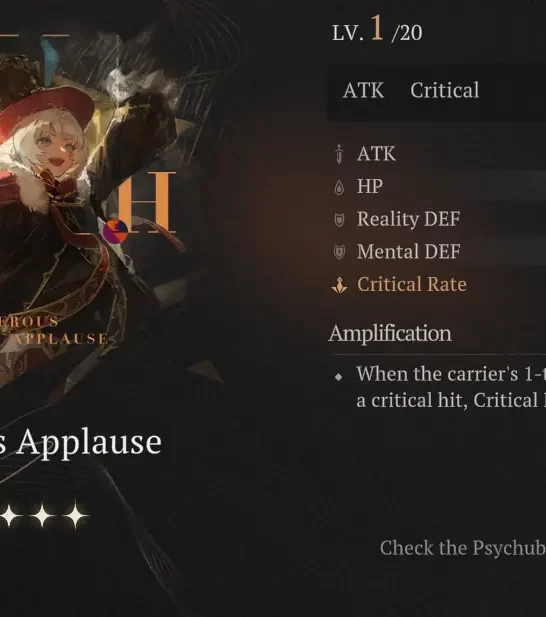Click the Reality DEF stat label
Screen dimensions: 546x617
click(x=408, y=219)
